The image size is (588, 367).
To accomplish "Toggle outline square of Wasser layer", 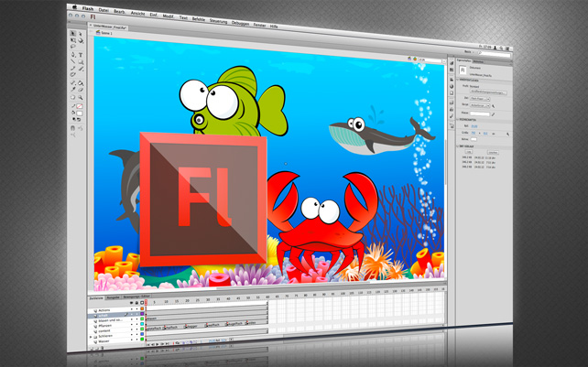I will point(142,340).
